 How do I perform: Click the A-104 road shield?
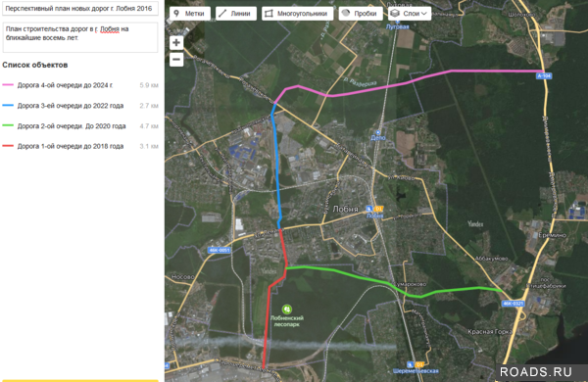544,76
